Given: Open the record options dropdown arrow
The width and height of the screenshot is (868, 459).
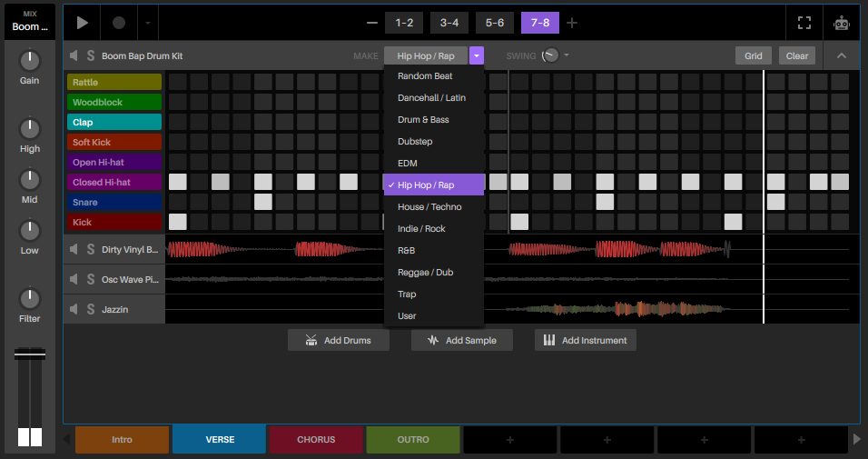Looking at the screenshot, I should pyautogui.click(x=149, y=23).
